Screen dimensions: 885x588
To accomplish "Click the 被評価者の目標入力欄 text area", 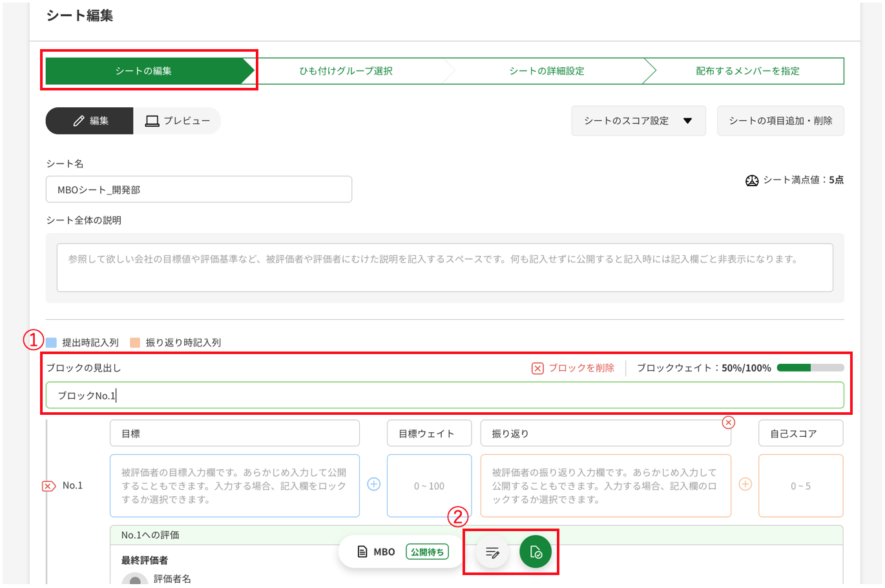I will point(234,486).
